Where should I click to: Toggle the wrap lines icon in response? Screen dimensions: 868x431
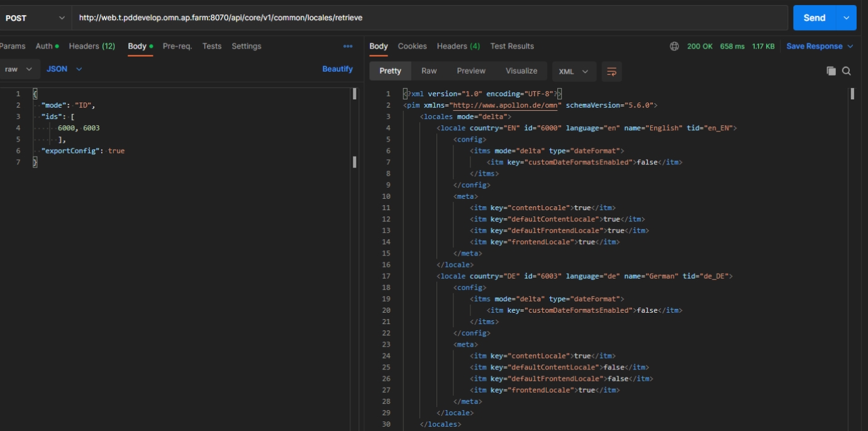611,71
